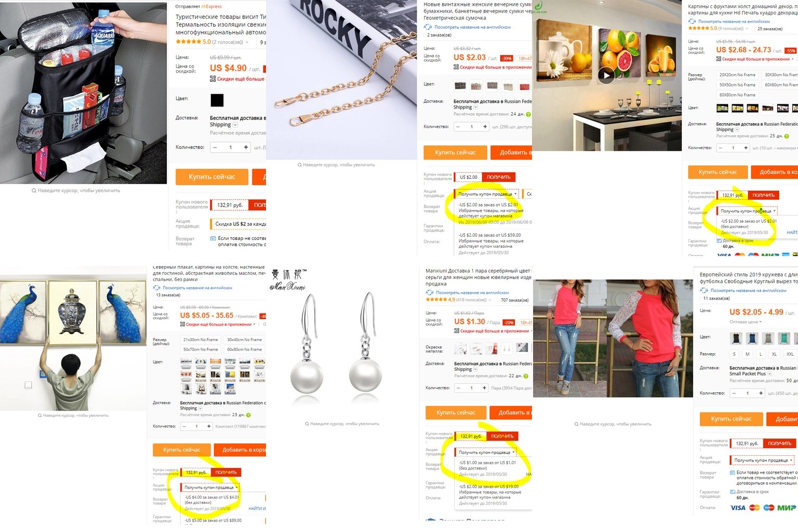The width and height of the screenshot is (798, 532).
Task: Increase quantity with plus for the car cooler bag
Action: point(246,148)
